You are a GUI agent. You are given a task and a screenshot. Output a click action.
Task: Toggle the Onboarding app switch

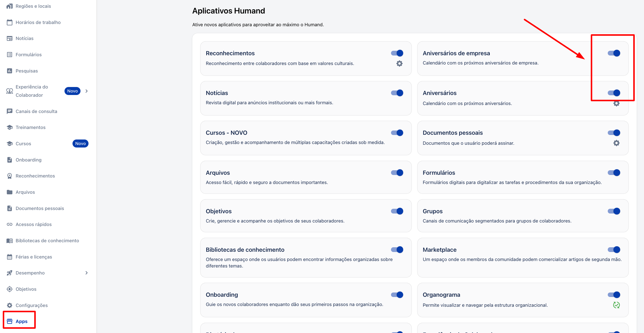(397, 294)
